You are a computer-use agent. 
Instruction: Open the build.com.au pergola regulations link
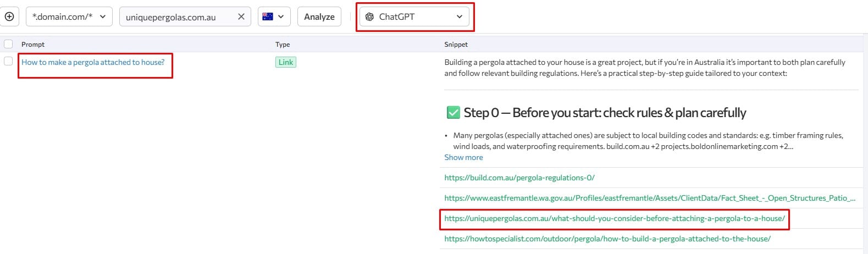[519, 178]
